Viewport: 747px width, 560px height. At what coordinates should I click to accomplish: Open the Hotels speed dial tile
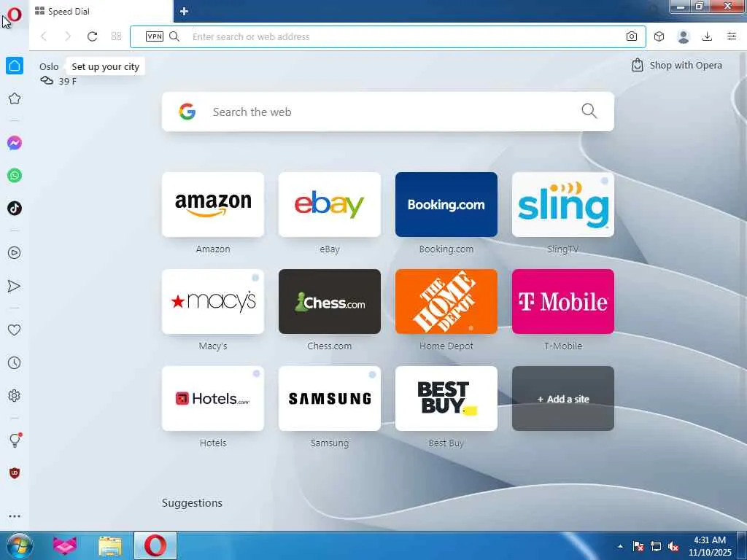213,399
